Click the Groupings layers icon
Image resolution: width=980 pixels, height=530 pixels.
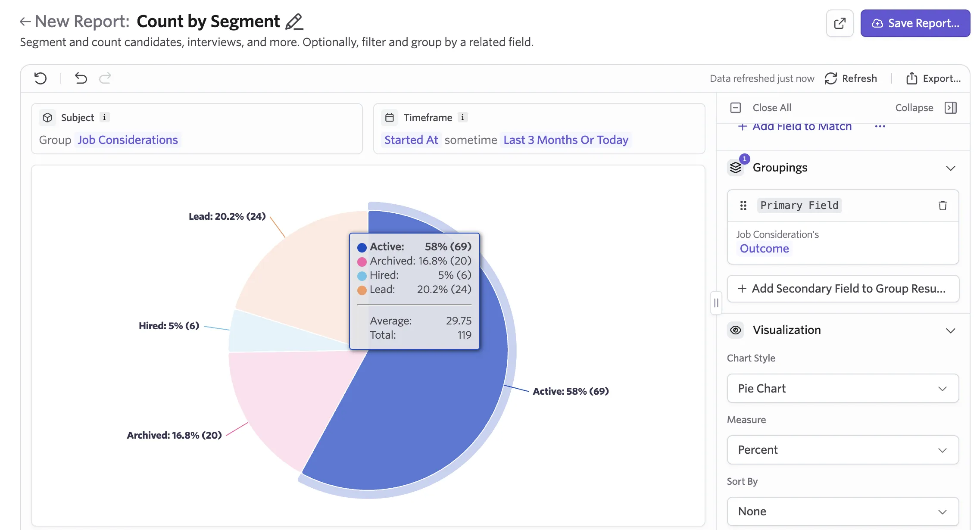click(x=736, y=168)
